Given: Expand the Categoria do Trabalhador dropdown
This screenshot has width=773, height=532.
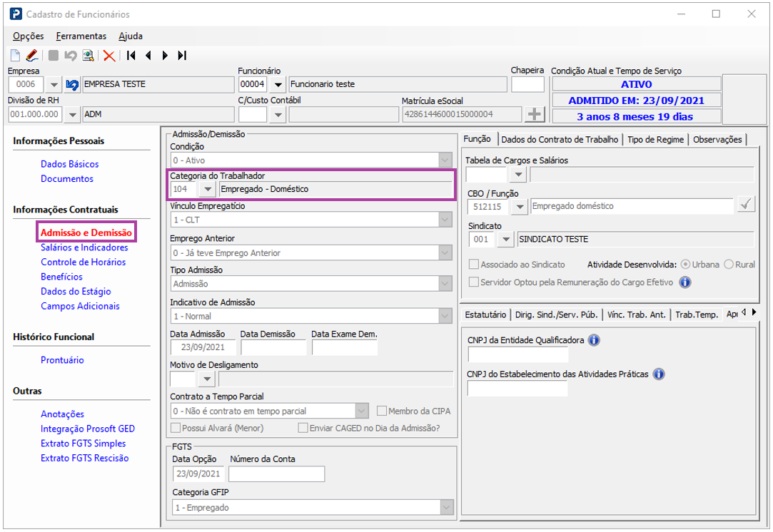Looking at the screenshot, I should [x=208, y=189].
